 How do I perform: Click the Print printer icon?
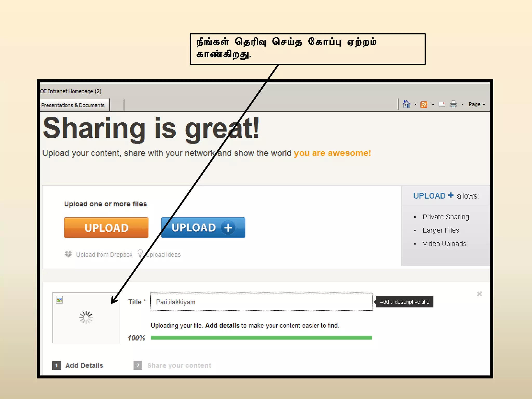pyautogui.click(x=453, y=104)
